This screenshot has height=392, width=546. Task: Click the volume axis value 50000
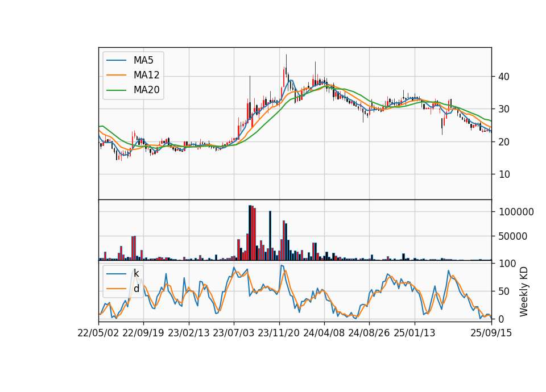click(x=513, y=236)
